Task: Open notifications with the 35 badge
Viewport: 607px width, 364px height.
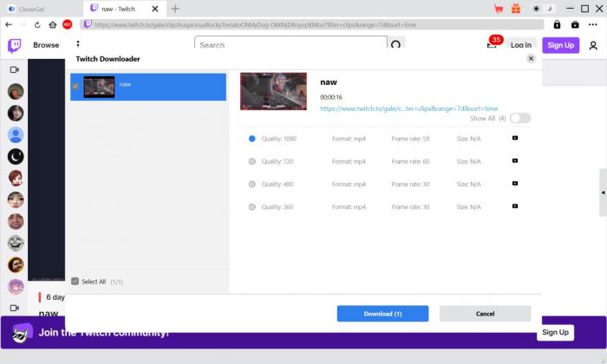Action: click(493, 43)
